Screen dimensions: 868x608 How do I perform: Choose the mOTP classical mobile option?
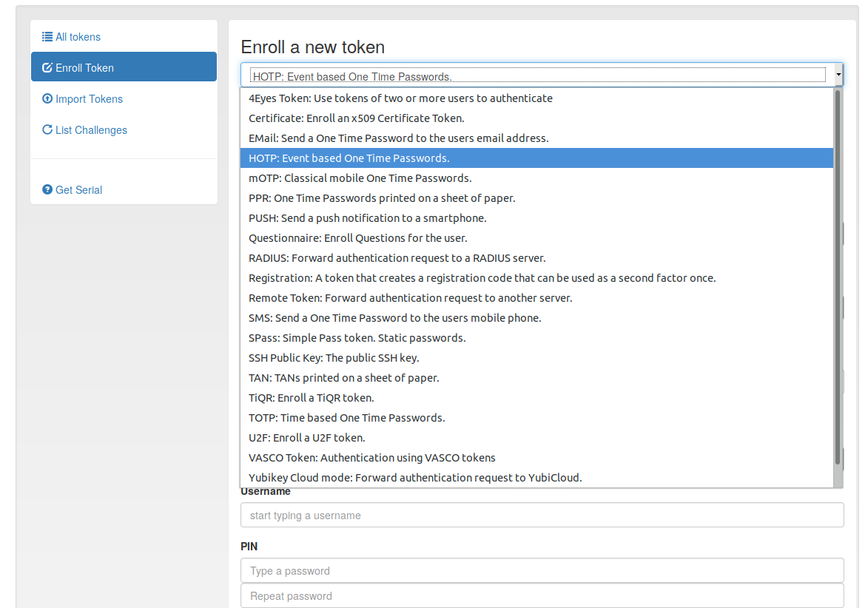[x=537, y=178]
